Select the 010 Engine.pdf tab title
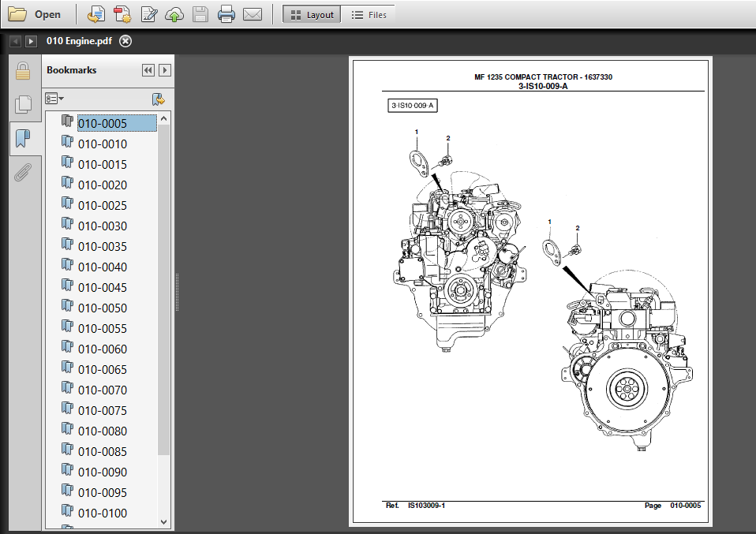Viewport: 756px width, 534px height. click(x=79, y=41)
